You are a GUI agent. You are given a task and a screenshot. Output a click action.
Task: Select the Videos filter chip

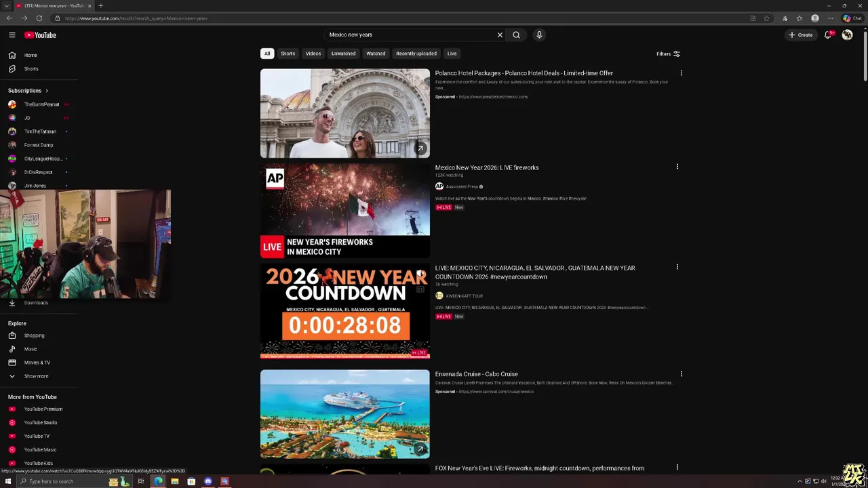pos(313,54)
